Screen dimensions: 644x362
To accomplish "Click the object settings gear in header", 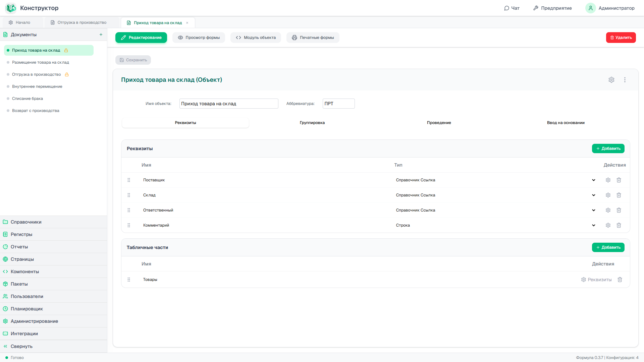I will pyautogui.click(x=611, y=80).
